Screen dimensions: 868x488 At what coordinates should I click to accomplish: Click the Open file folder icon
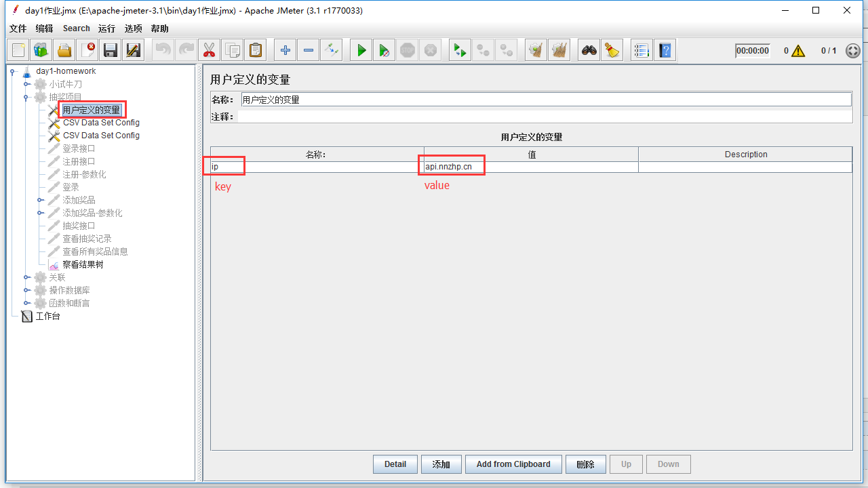click(64, 50)
